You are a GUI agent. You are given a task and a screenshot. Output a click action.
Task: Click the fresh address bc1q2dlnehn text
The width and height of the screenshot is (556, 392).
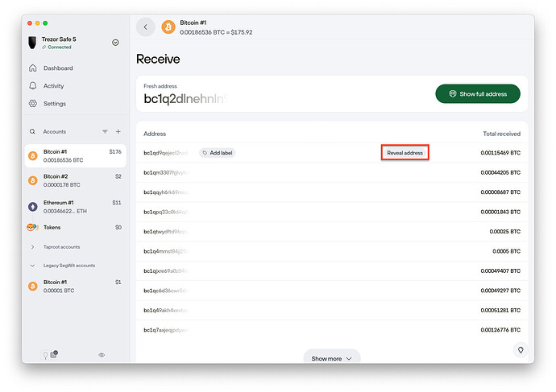[185, 99]
